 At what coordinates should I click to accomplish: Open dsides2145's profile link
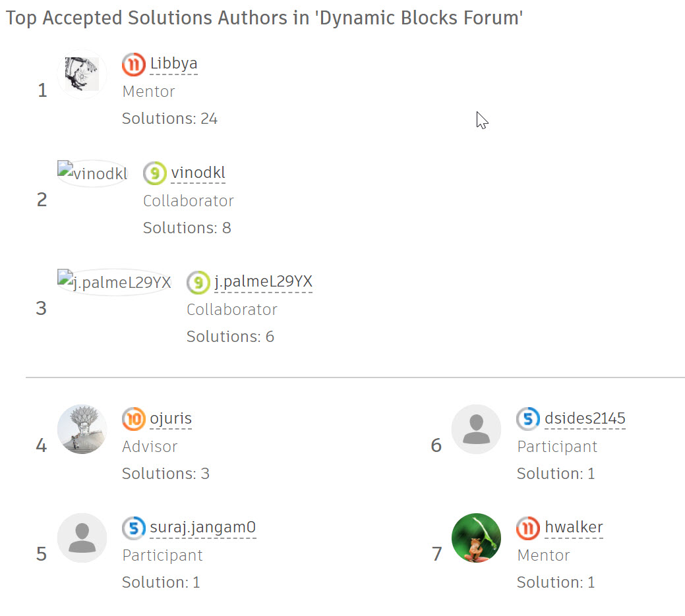pos(584,418)
